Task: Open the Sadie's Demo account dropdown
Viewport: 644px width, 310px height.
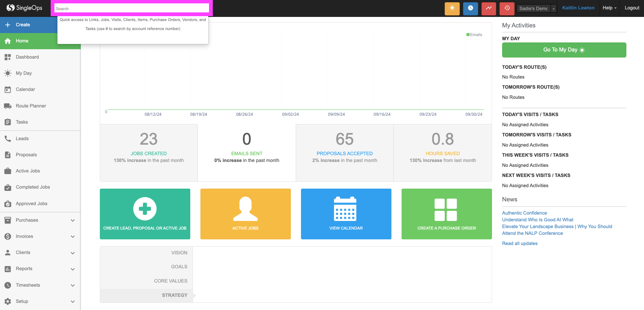Action: pos(537,9)
